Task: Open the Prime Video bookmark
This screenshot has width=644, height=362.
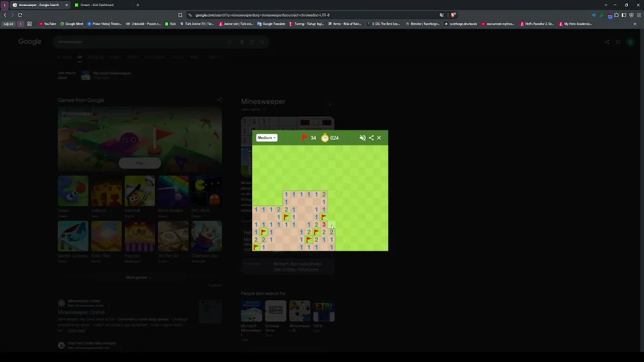Action: tap(105, 24)
